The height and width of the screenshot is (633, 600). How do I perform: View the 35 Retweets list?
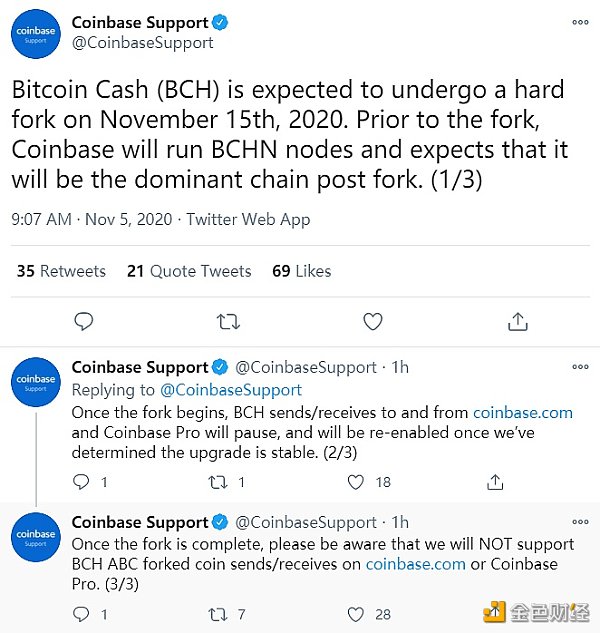point(61,271)
